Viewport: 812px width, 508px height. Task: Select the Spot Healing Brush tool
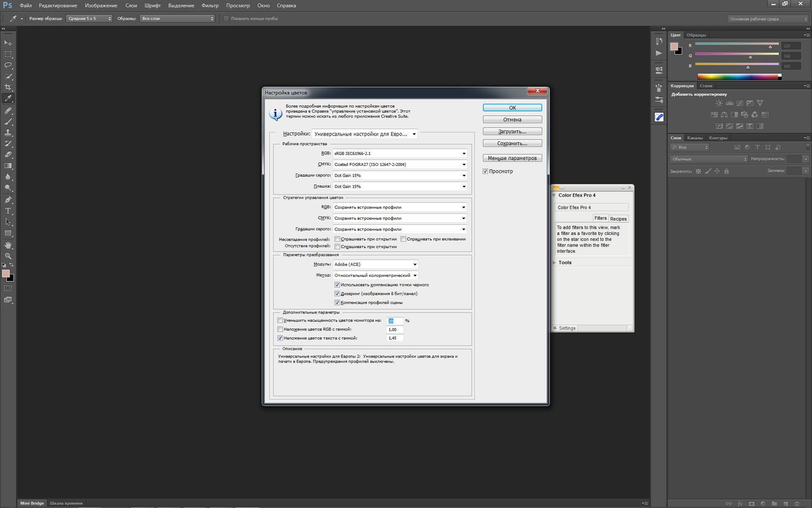(x=8, y=110)
